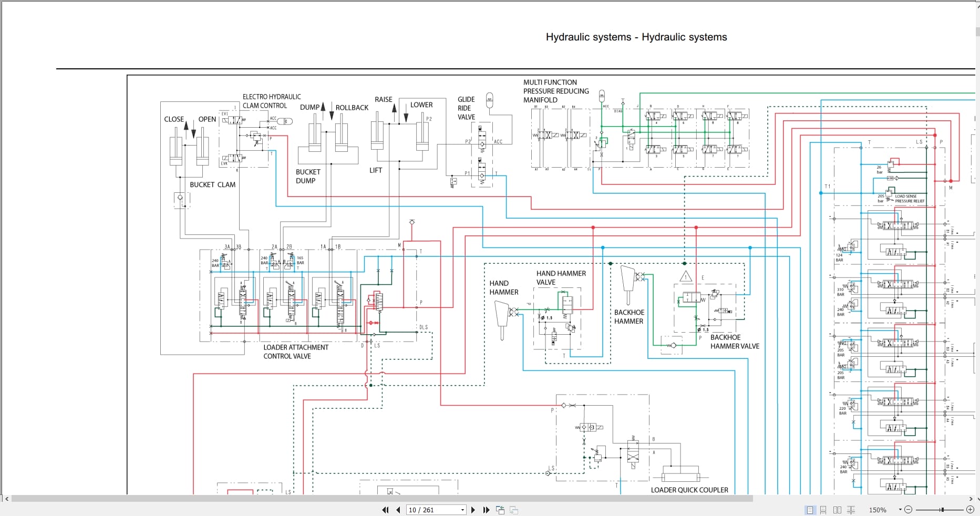Image resolution: width=980 pixels, height=516 pixels.
Task: Click the "RAISE" label
Action: click(384, 99)
